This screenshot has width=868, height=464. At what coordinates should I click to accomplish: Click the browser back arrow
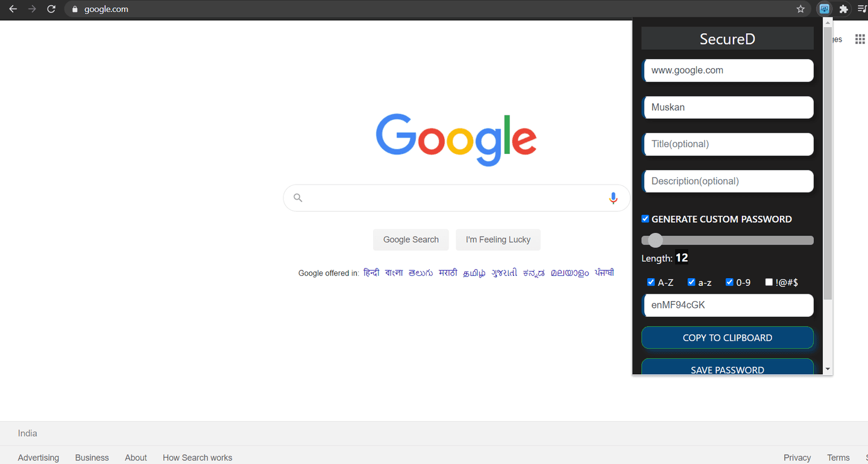(x=13, y=9)
